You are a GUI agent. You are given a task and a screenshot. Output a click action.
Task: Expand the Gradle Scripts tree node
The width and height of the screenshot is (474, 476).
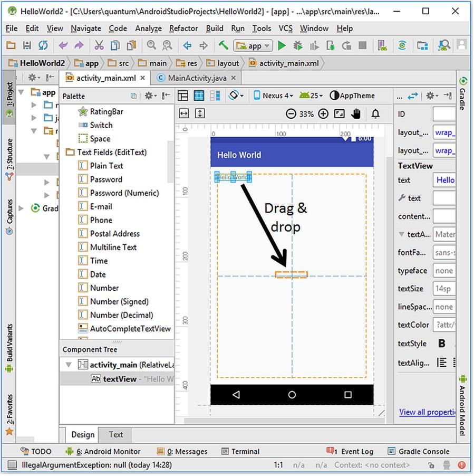tap(21, 209)
